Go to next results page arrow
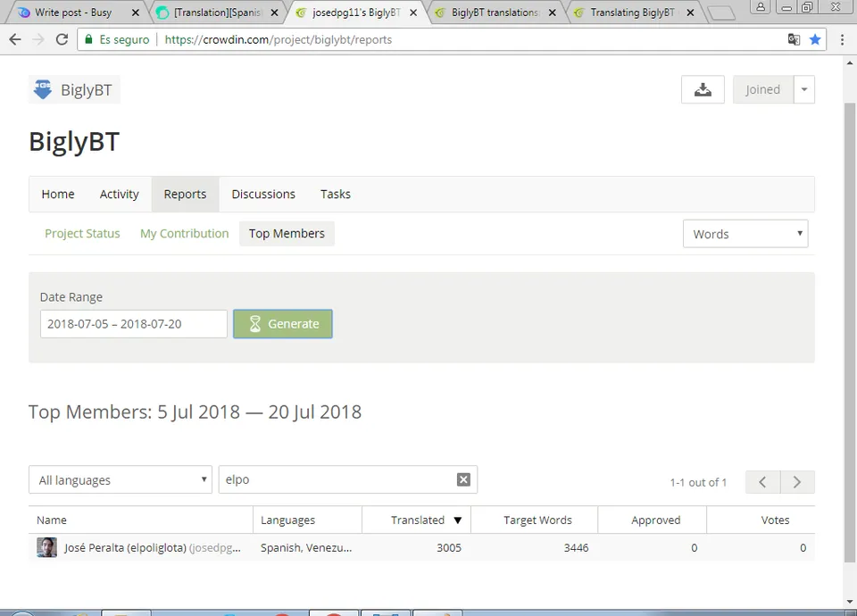This screenshot has height=616, width=857. click(x=797, y=482)
